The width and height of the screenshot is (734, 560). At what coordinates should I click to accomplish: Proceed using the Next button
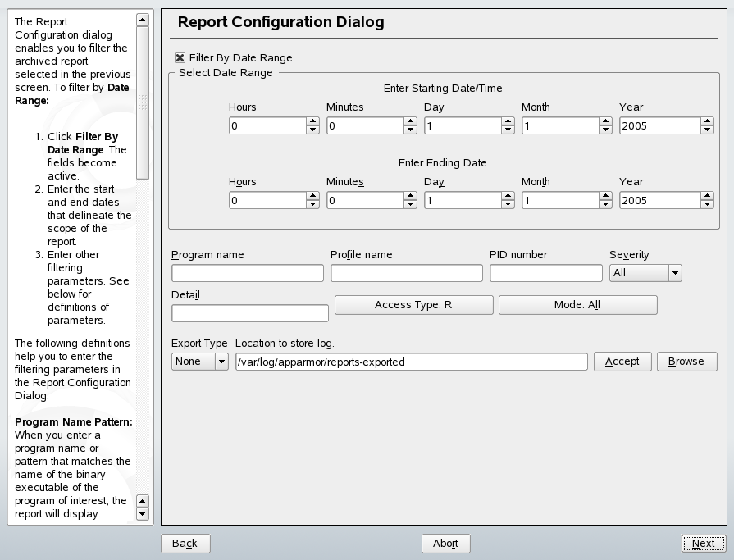pyautogui.click(x=703, y=543)
